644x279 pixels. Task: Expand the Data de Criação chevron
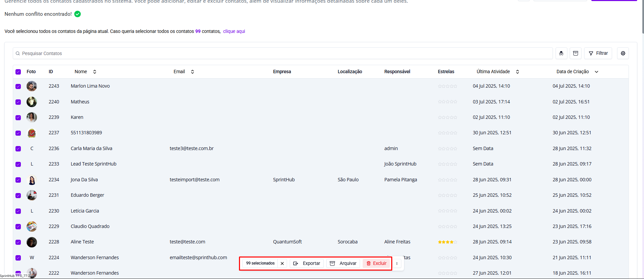point(597,72)
